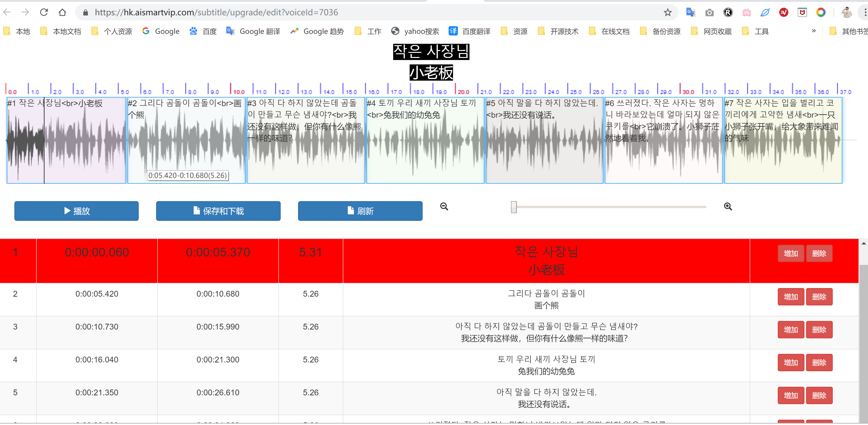This screenshot has width=868, height=425.
Task: Open the 个人资源 bookmark folder
Action: coord(112,31)
